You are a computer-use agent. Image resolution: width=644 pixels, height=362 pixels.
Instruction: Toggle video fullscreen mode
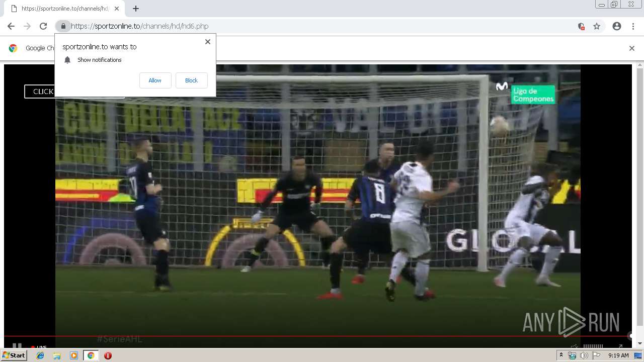(620, 346)
